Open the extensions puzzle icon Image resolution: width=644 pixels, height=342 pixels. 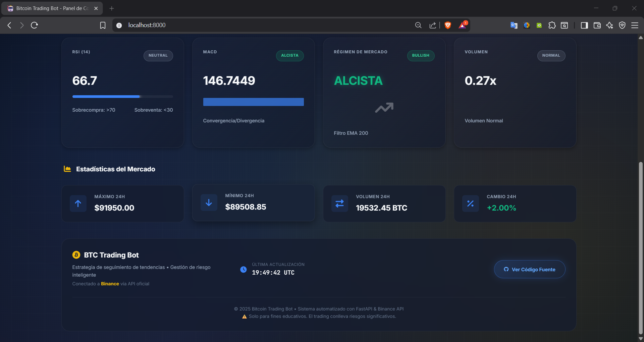coord(552,25)
